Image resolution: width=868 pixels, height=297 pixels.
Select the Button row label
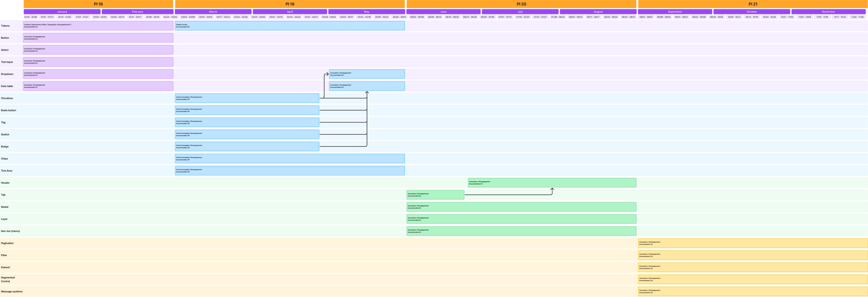click(x=5, y=38)
